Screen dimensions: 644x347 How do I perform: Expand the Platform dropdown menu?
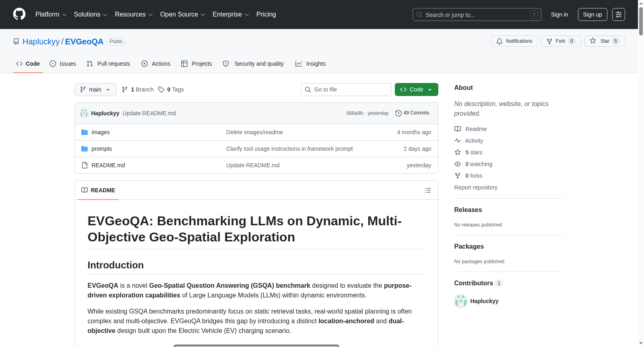(x=51, y=15)
